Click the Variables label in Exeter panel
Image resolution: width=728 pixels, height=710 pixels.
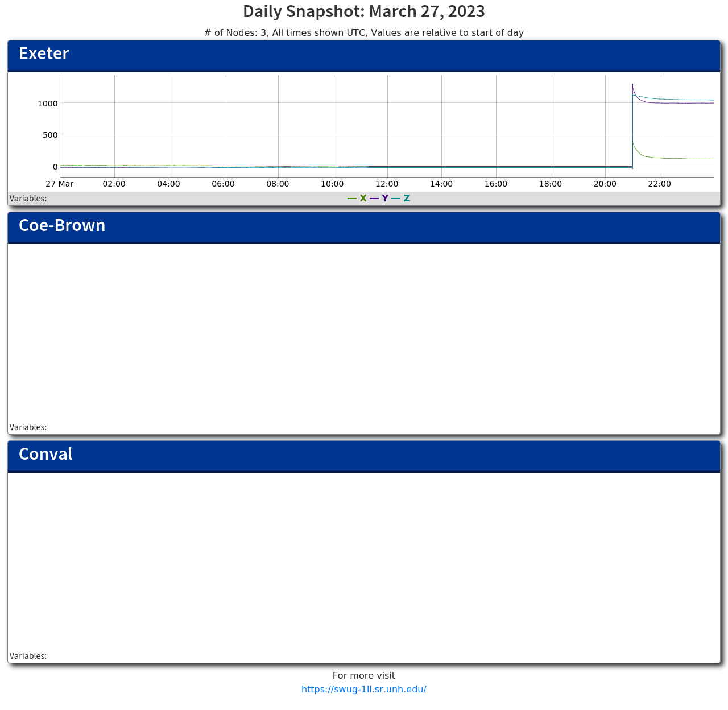coord(28,199)
